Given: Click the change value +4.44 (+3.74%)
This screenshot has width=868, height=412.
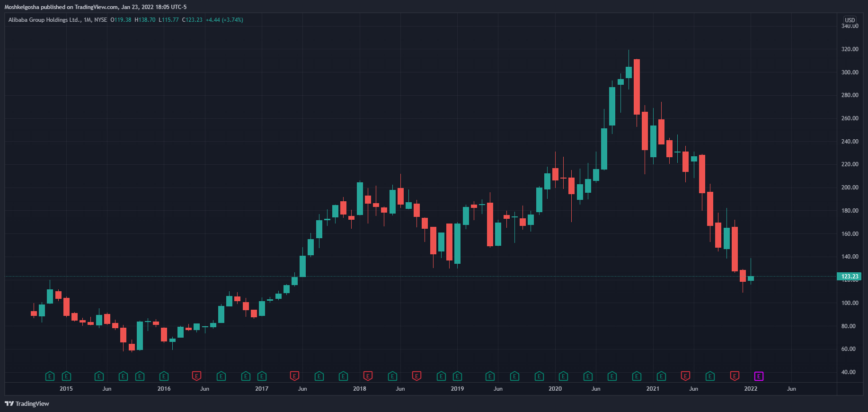Looking at the screenshot, I should pos(224,20).
